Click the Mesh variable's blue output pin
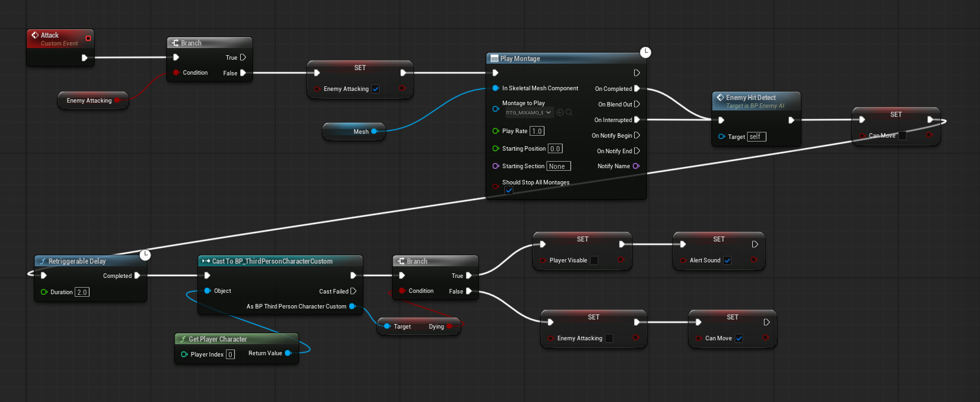Screen dimensions: 980x402 click(374, 132)
